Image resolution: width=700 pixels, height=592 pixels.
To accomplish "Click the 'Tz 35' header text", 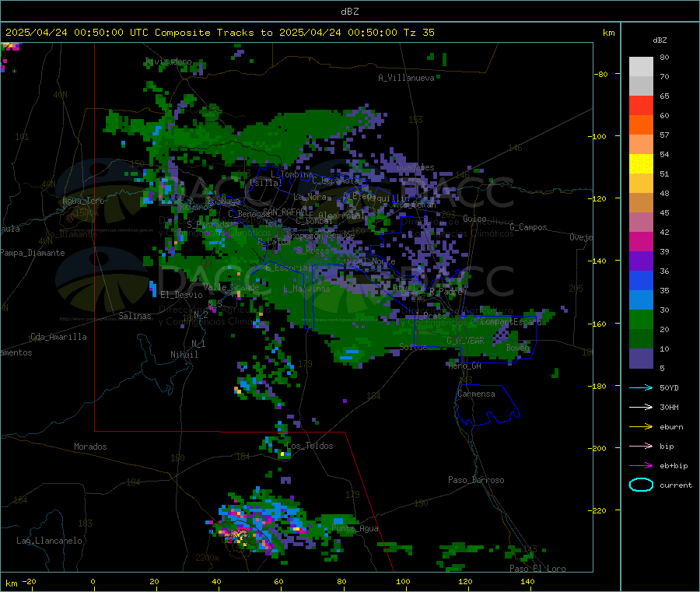I will coord(418,33).
